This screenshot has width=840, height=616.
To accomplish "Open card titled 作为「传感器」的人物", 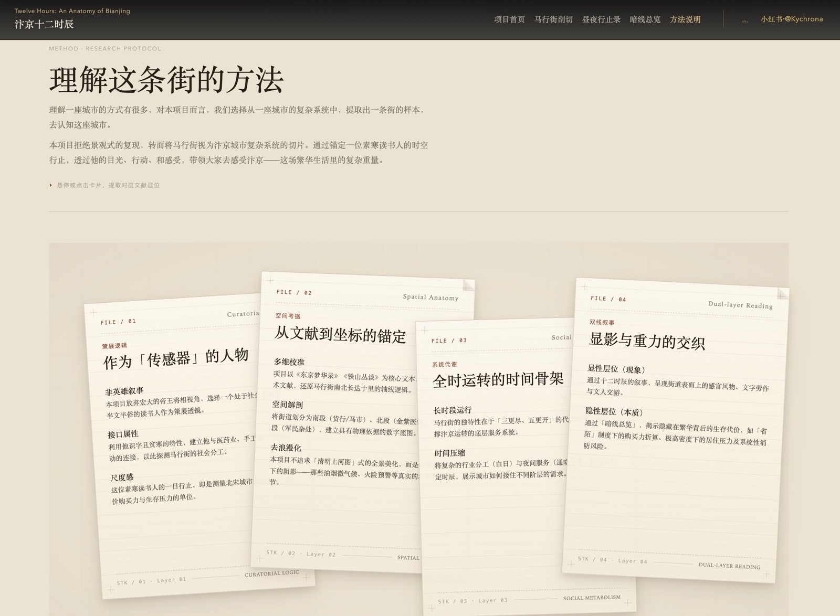I will 176,359.
